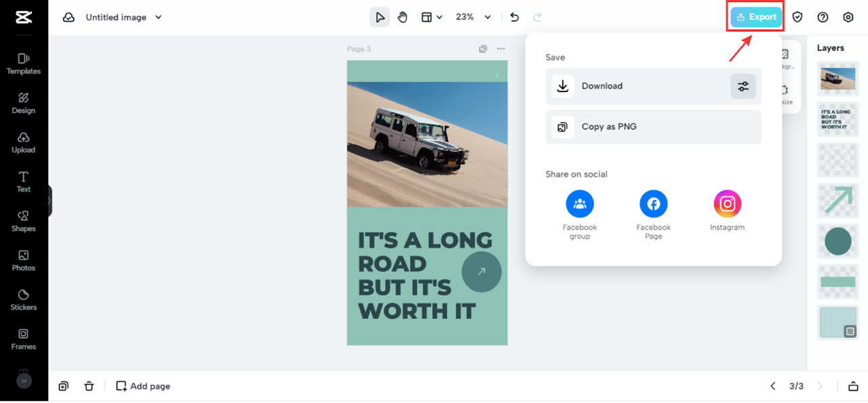
Task: Open the Stickers panel
Action: (24, 299)
